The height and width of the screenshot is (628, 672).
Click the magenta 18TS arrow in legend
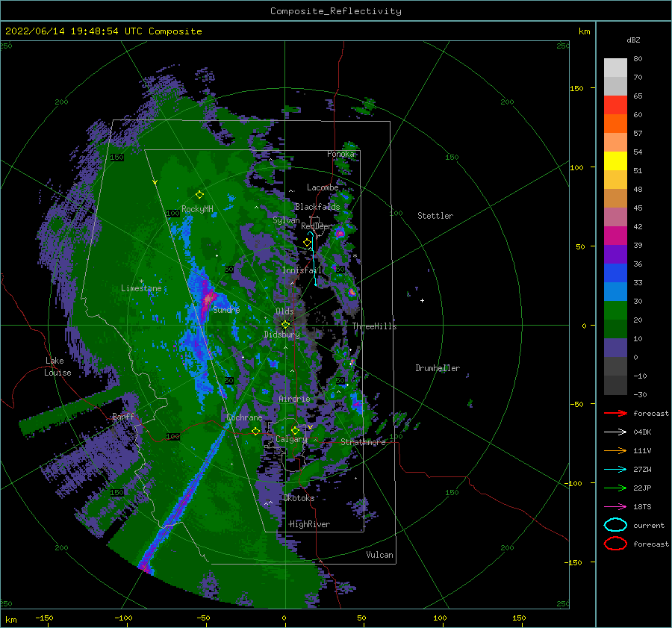tap(615, 507)
